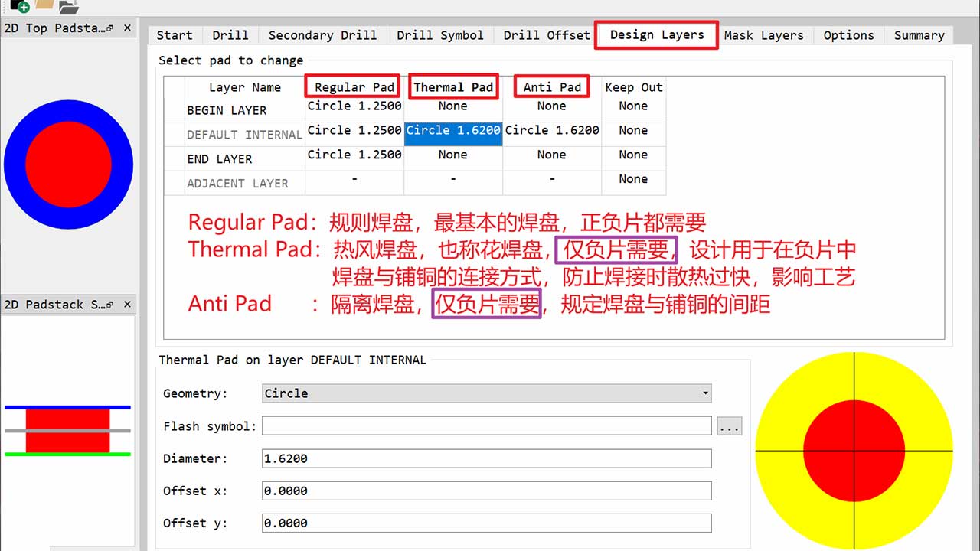Select BEGIN LAYER Anti Pad cell None

click(x=551, y=109)
